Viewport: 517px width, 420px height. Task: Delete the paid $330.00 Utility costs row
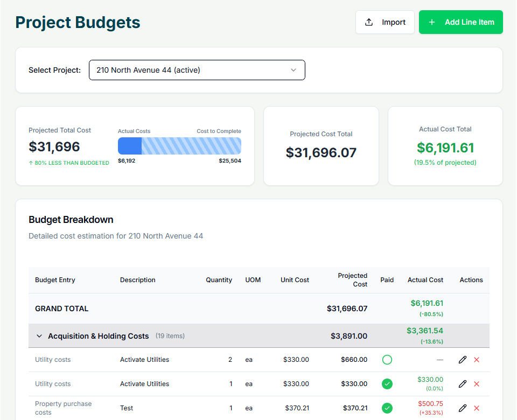point(477,384)
